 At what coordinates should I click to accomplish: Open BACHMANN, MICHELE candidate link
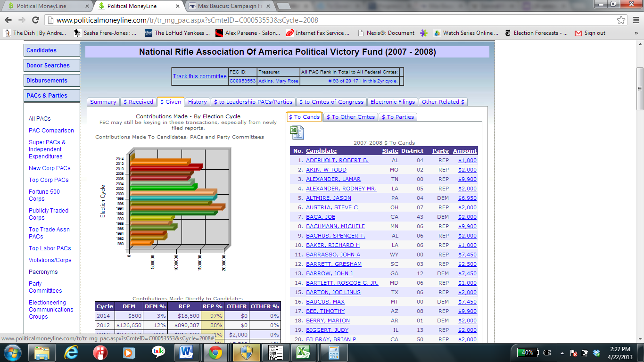335,226
